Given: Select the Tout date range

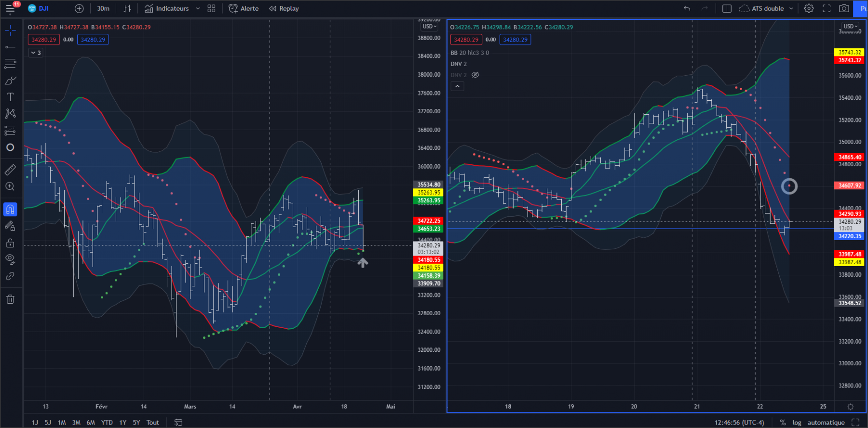Looking at the screenshot, I should coord(153,423).
